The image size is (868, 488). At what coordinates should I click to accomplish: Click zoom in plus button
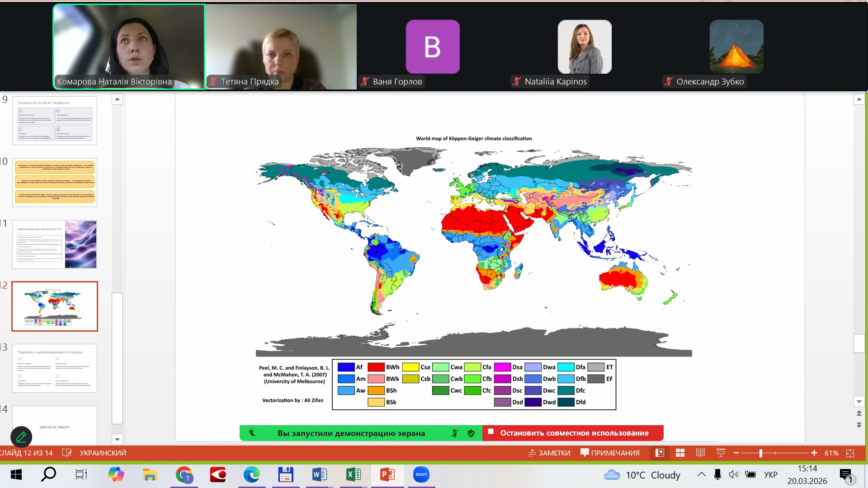click(814, 453)
